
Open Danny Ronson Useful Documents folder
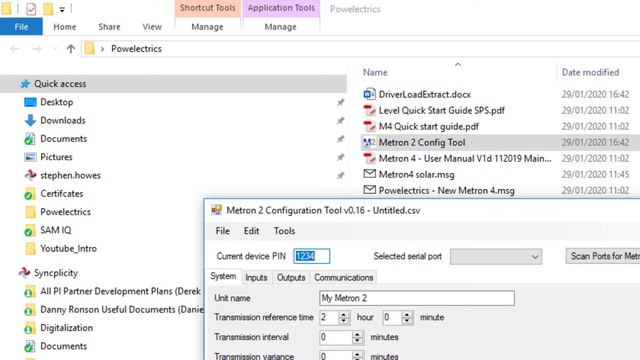(121, 309)
